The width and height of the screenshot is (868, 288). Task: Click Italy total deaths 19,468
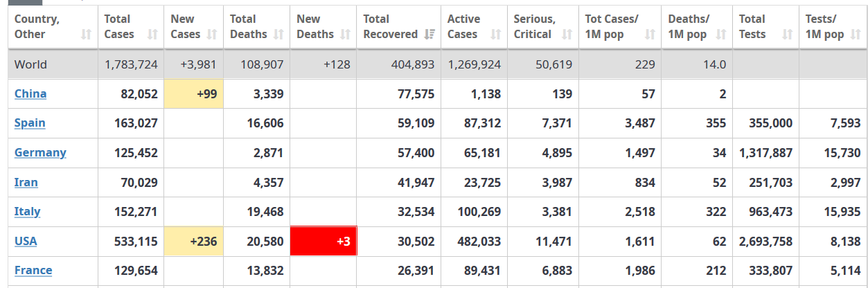pyautogui.click(x=265, y=211)
